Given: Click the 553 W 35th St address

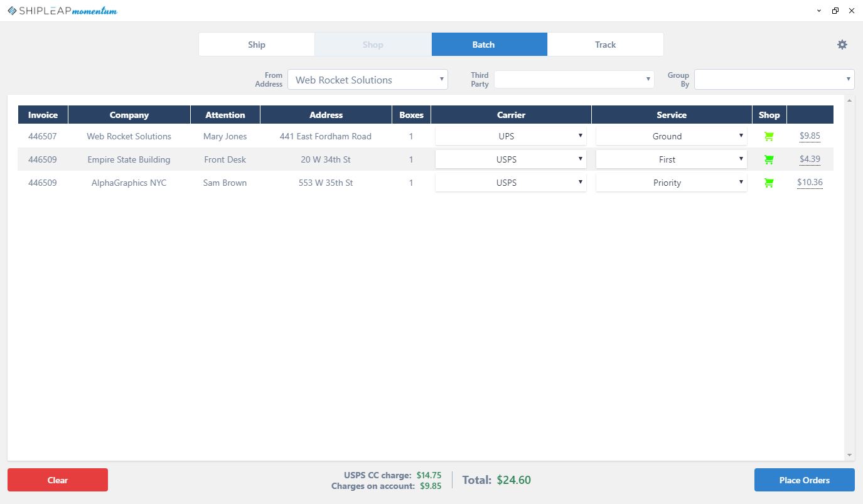Looking at the screenshot, I should 326,183.
